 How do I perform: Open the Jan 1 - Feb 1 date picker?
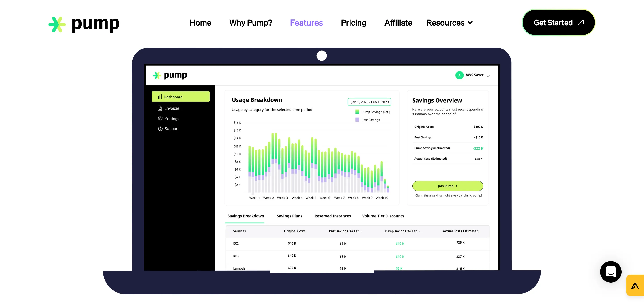(369, 102)
